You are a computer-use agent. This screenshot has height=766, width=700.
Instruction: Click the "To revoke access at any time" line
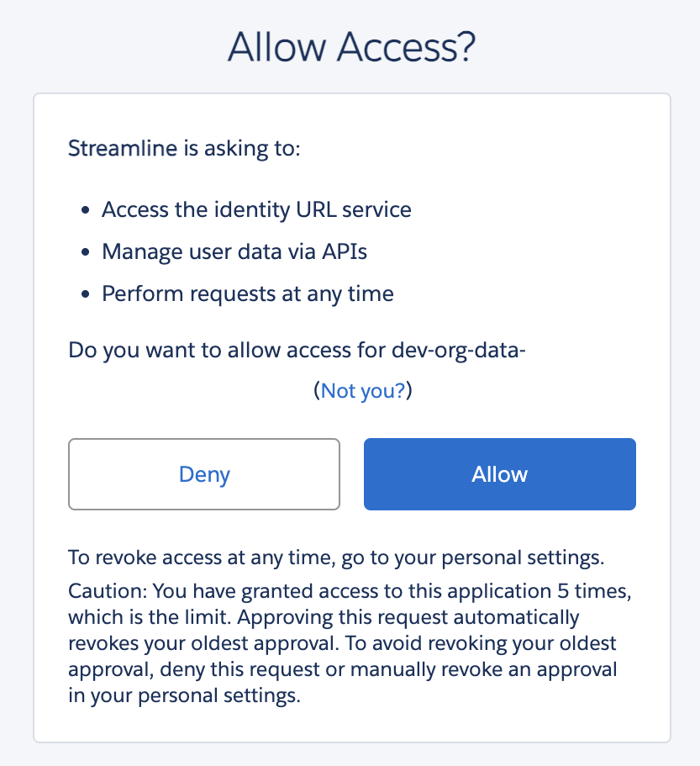[x=337, y=557]
